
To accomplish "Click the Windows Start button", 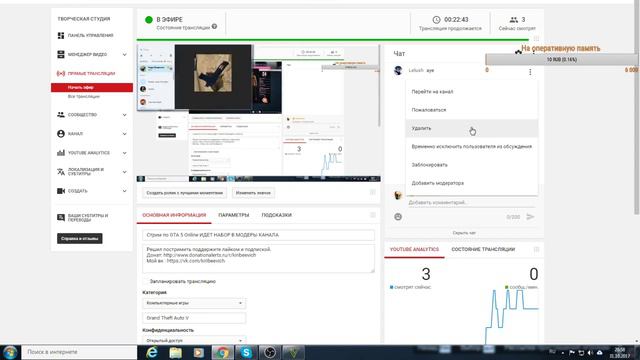I will (10, 352).
